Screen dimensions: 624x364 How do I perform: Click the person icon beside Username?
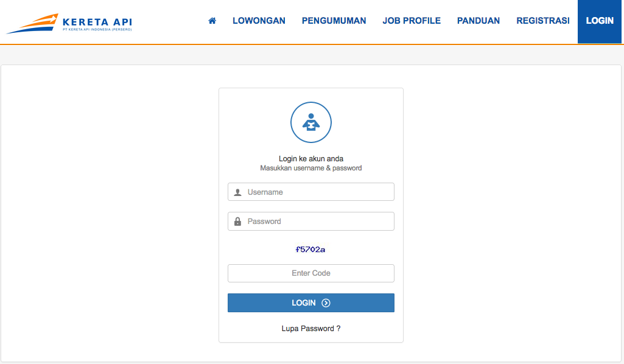pos(238,192)
